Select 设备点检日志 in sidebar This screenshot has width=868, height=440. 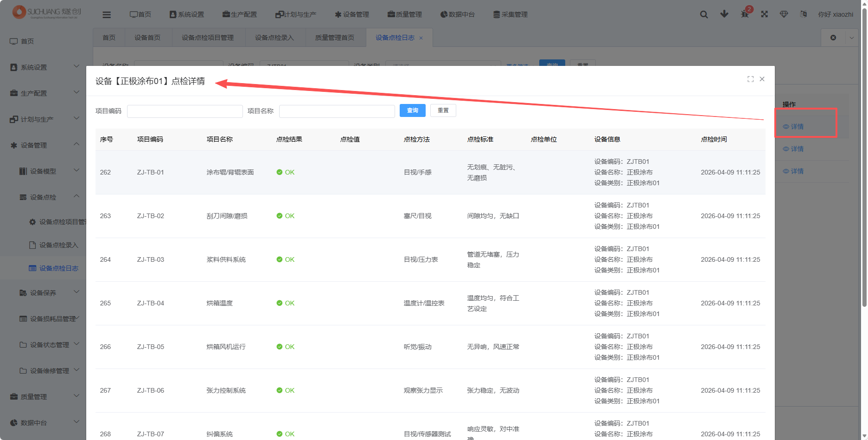click(x=59, y=268)
